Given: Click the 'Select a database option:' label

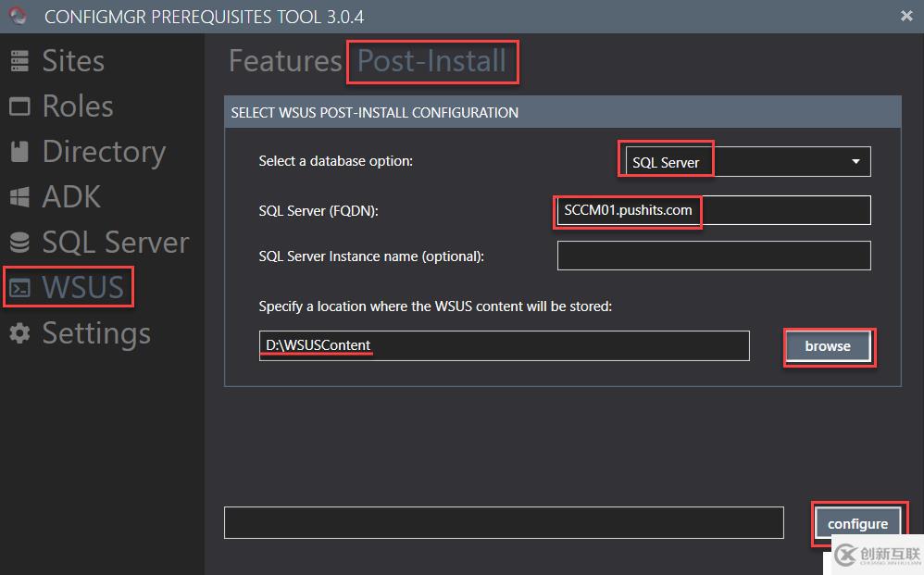Looking at the screenshot, I should click(336, 161).
